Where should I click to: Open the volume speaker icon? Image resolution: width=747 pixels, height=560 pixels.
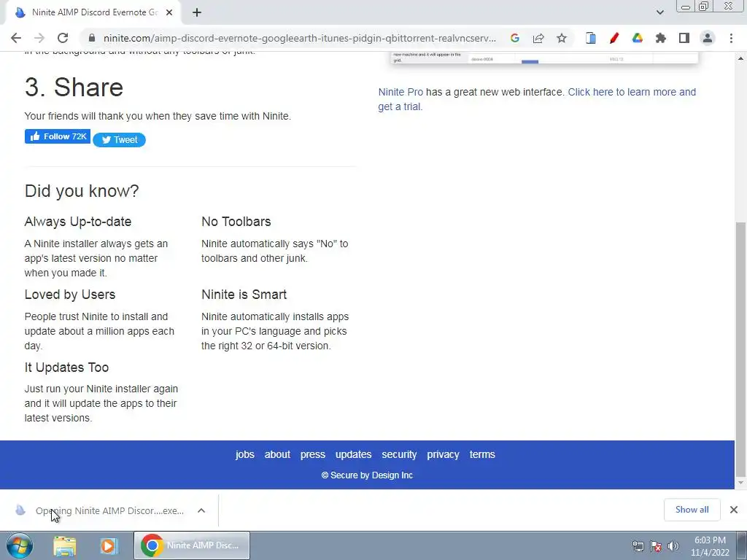click(673, 546)
